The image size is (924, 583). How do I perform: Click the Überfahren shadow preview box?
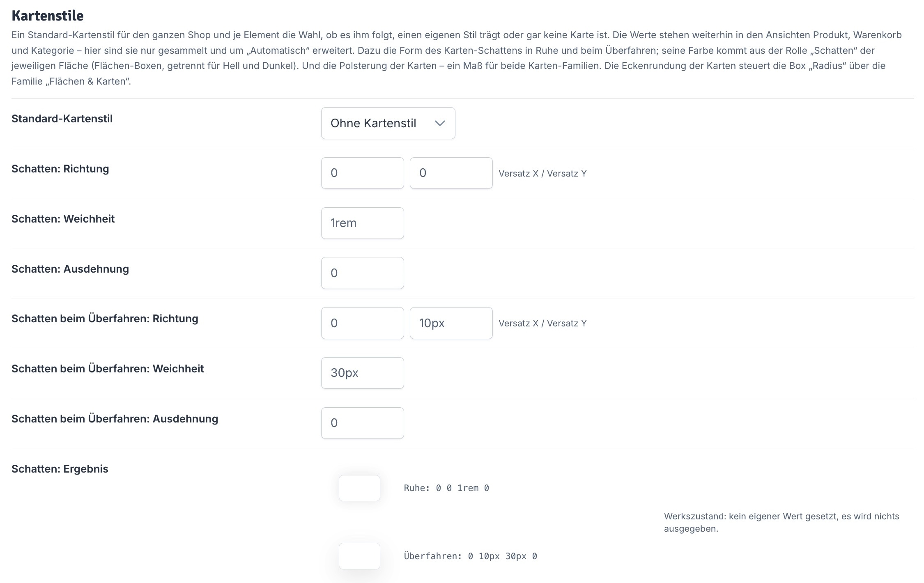359,556
